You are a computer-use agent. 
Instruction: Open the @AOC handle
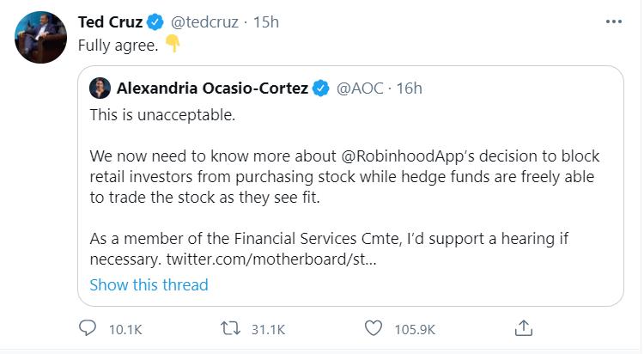[357, 88]
